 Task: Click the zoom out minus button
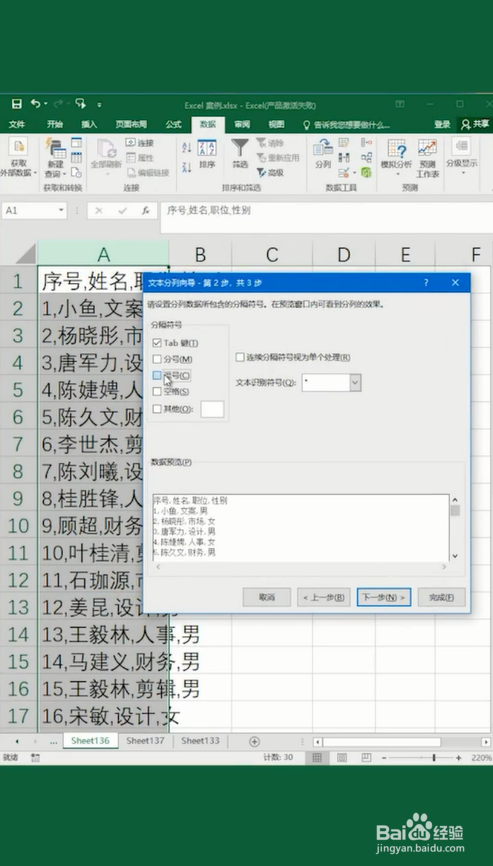[384, 758]
